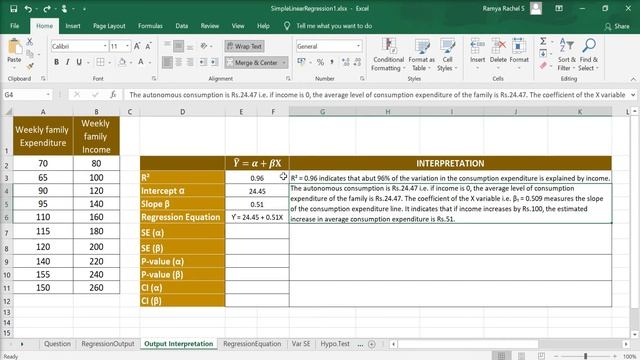Switch to the Insert ribbon tab
The width and height of the screenshot is (640, 360).
pyautogui.click(x=73, y=26)
